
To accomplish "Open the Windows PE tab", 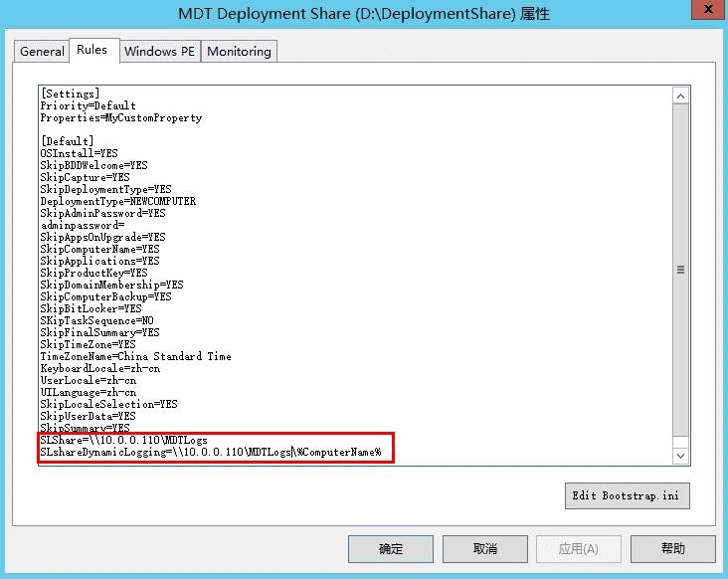I will click(x=160, y=51).
